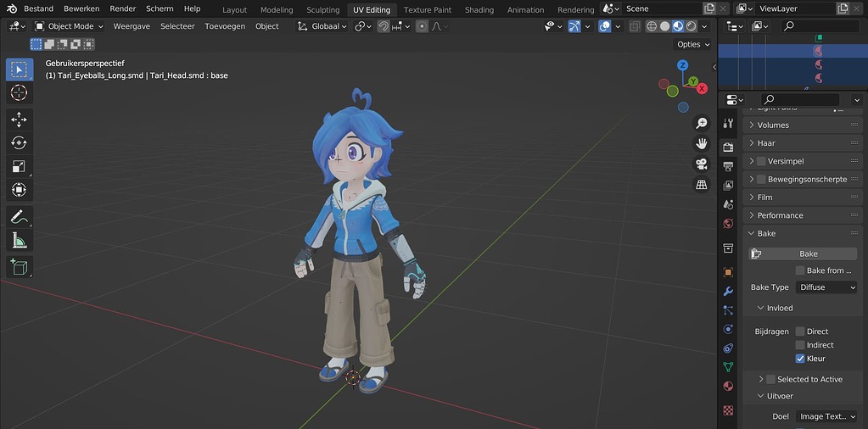Open the Object Mode dropdown
The image size is (868, 429).
(x=69, y=26)
